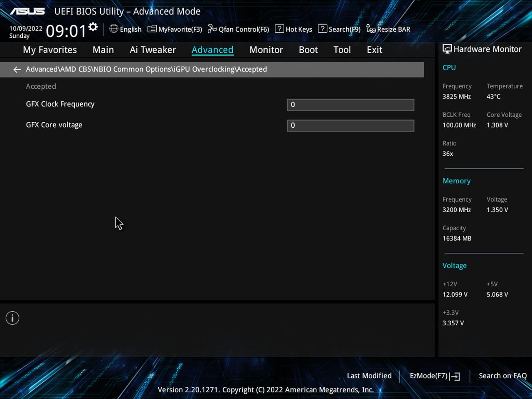Switch to EzMode(F7)
The image size is (532, 399).
click(429, 376)
